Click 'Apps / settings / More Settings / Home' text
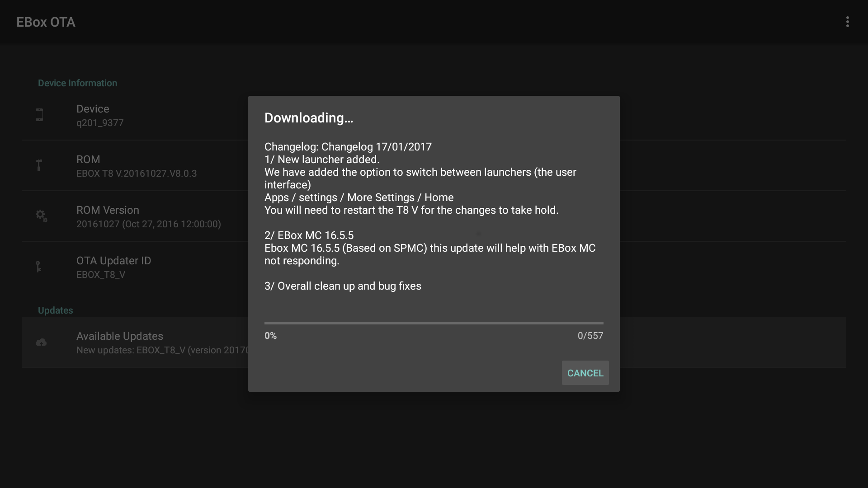 [x=359, y=197]
